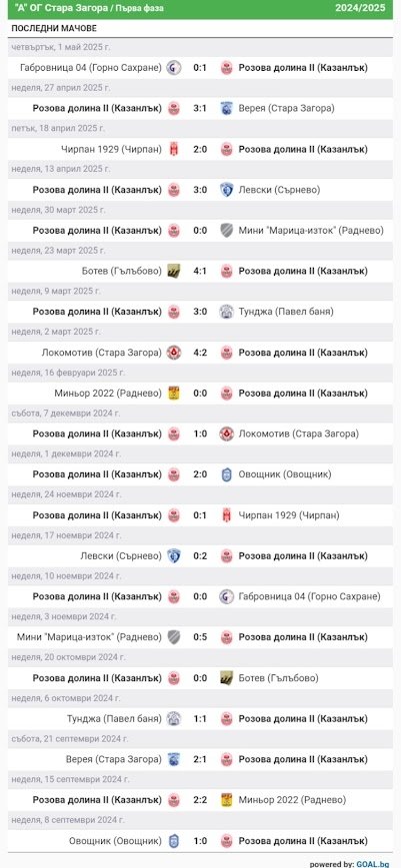Screen dimensions: 401x868
Task: Click the "А" ОГ Стара Загора league header
Action: [x=87, y=8]
